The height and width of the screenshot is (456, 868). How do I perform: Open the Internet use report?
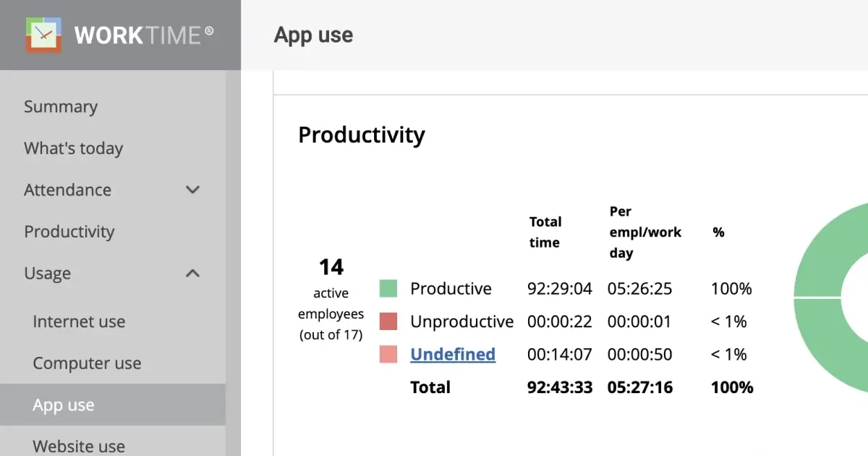point(80,321)
